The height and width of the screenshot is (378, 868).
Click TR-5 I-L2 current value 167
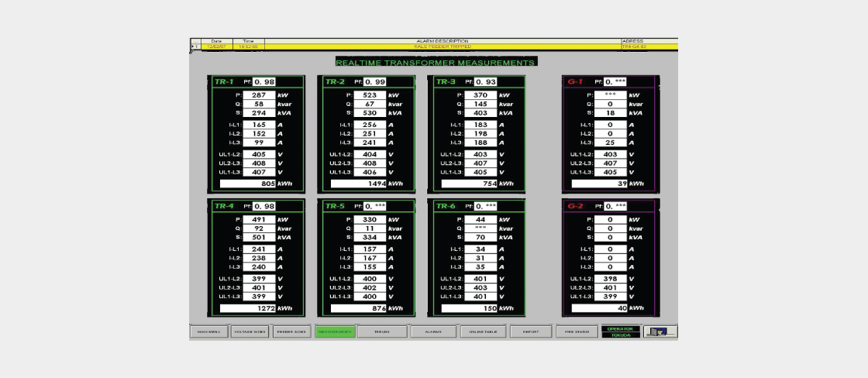tap(370, 258)
